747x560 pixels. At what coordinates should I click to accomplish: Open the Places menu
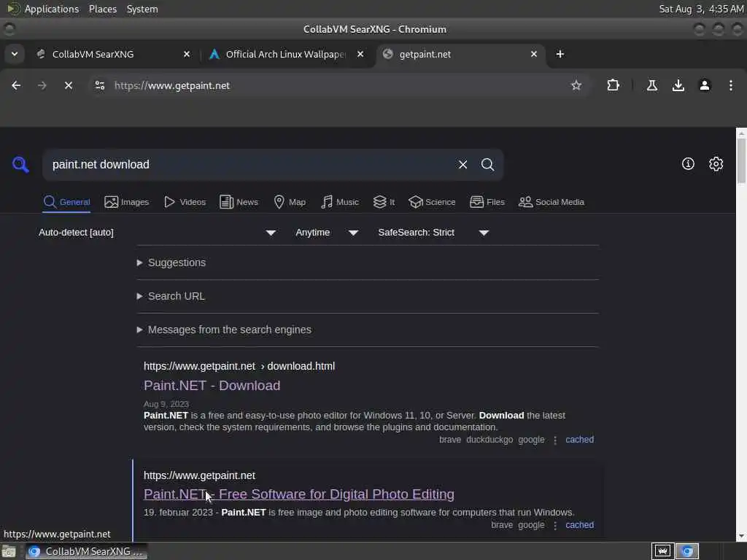click(x=102, y=9)
